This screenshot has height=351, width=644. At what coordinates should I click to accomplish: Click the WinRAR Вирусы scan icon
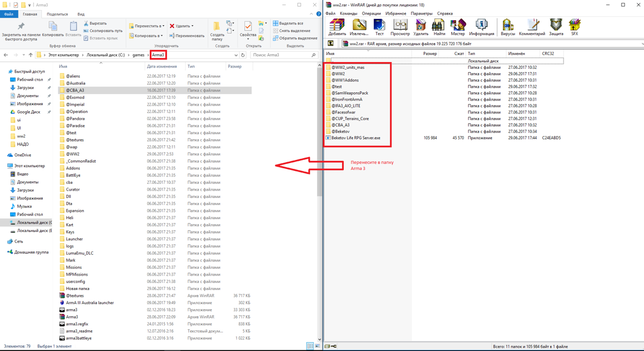pos(508,27)
